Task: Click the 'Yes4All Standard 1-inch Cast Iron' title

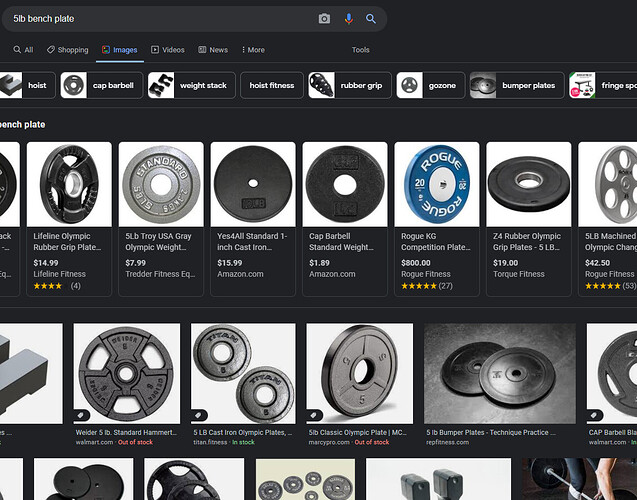Action: [252, 242]
